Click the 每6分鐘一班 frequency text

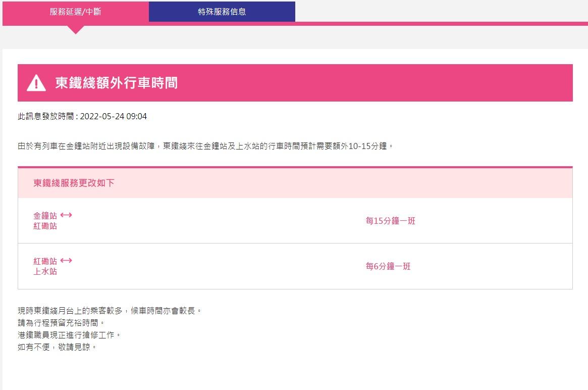coord(388,266)
